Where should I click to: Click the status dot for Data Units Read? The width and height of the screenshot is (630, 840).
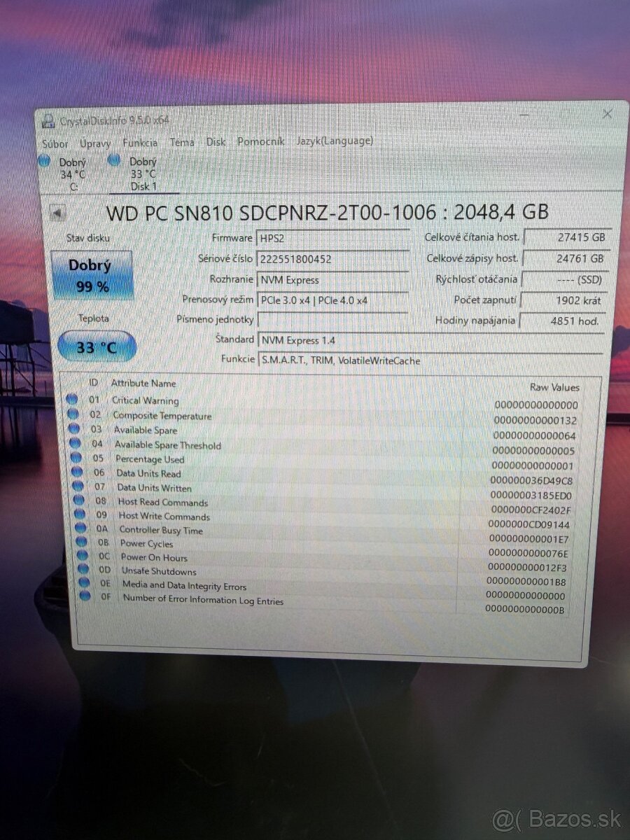tap(76, 472)
